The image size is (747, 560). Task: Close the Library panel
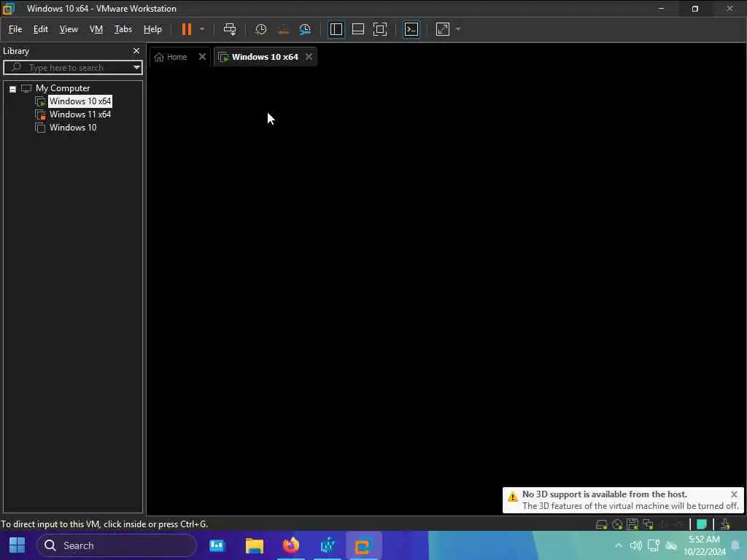coord(136,51)
